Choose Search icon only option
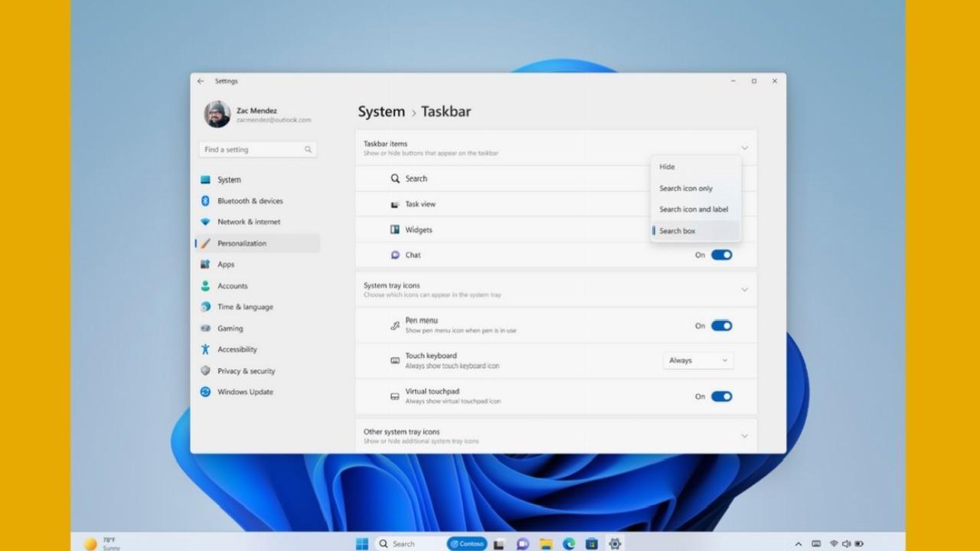The height and width of the screenshot is (551, 980). click(695, 188)
